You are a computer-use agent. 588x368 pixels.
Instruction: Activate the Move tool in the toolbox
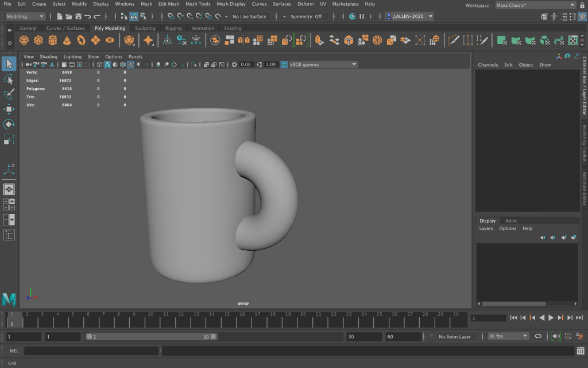(x=9, y=109)
